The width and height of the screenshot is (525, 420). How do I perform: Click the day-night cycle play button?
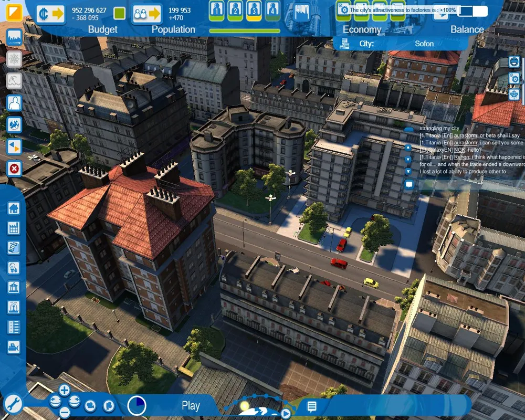[286, 414]
